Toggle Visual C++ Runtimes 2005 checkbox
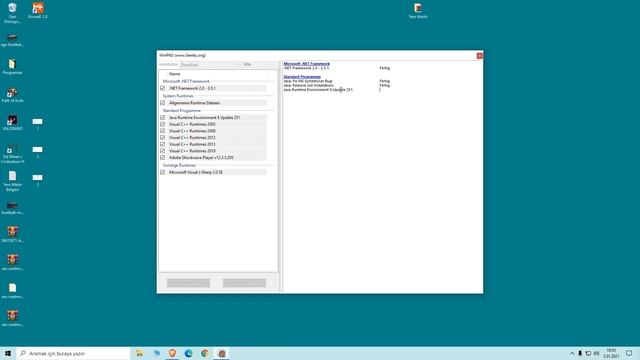Screen dimensions: 640x360 point(162,124)
